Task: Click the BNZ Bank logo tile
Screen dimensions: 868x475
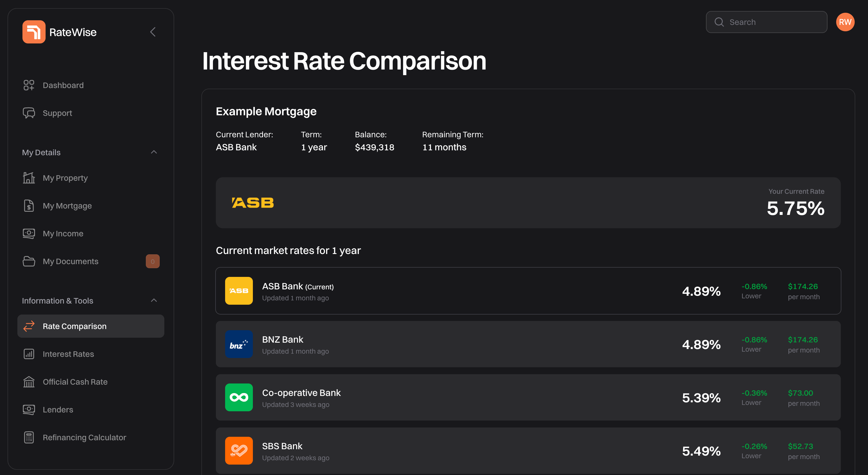Action: 239,344
